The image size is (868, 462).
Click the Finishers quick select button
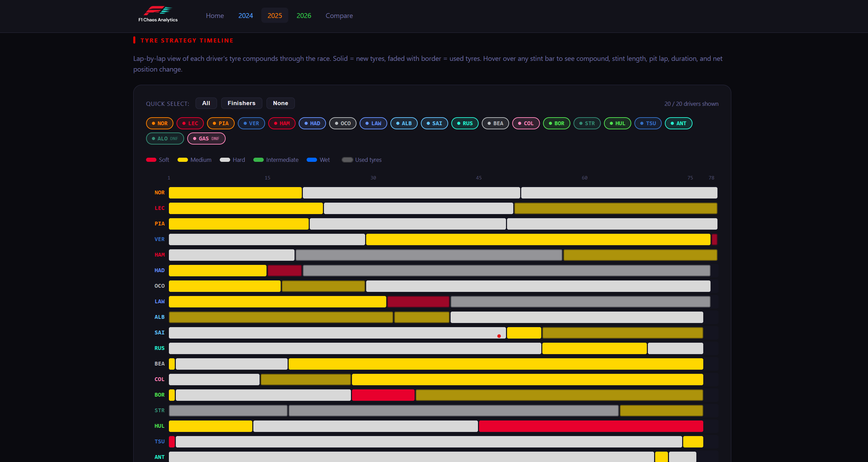[241, 103]
